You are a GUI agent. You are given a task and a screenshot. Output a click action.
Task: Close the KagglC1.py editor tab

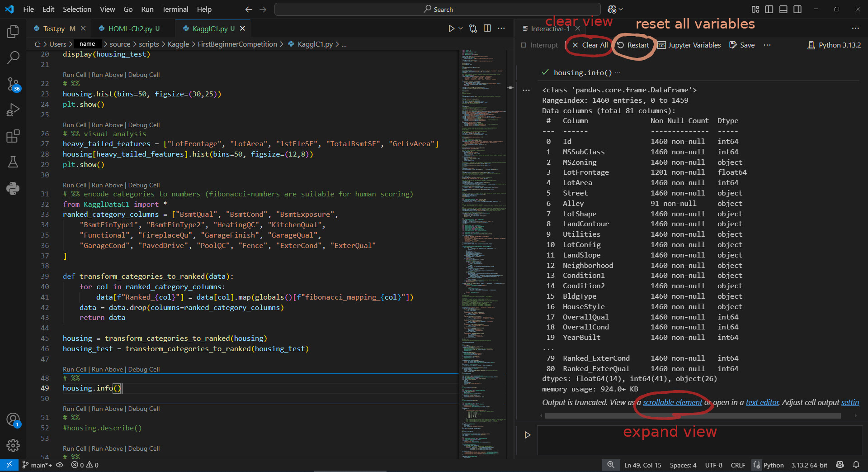242,29
